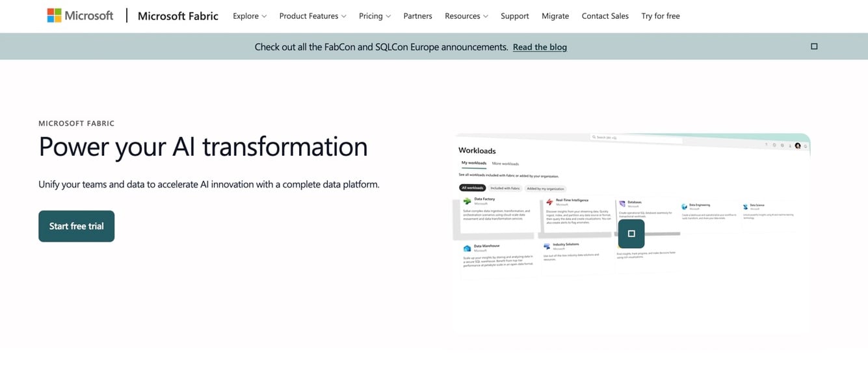Viewport: 868px width, 382px height.
Task: Follow the Read the blog link
Action: [540, 47]
